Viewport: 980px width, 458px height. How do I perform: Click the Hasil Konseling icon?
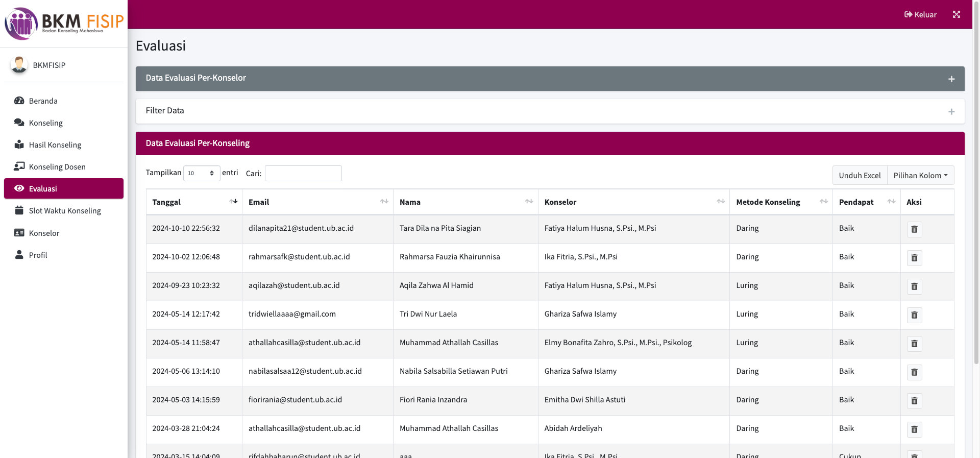(x=19, y=144)
